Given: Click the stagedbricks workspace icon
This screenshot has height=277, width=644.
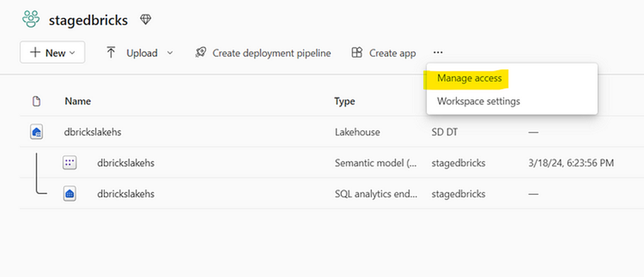Looking at the screenshot, I should [31, 20].
